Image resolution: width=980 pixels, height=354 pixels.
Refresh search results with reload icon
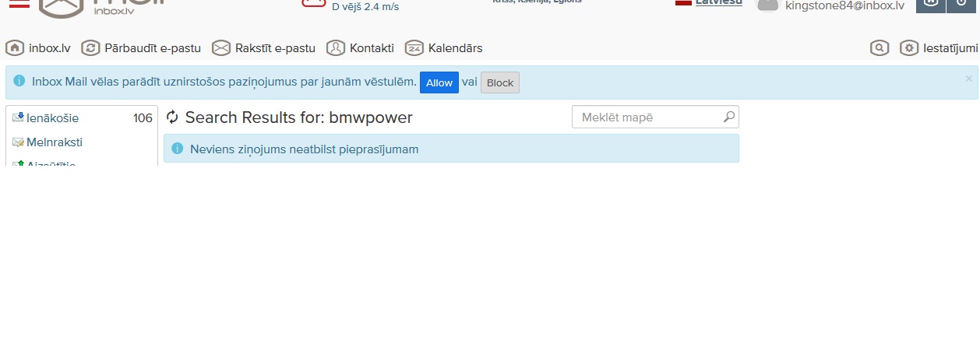click(x=173, y=117)
